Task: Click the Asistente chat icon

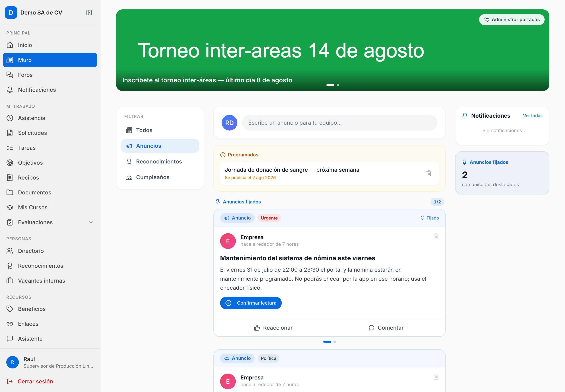Action: [x=10, y=339]
